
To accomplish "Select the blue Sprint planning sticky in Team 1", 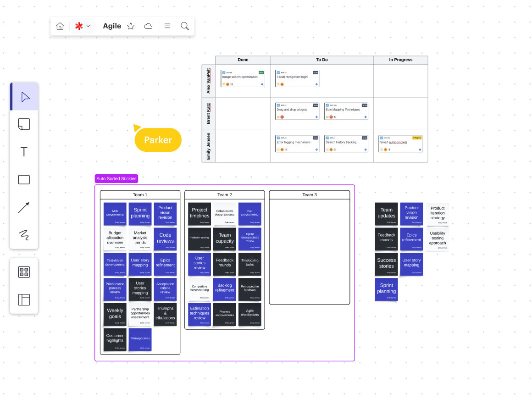I will pyautogui.click(x=140, y=213).
